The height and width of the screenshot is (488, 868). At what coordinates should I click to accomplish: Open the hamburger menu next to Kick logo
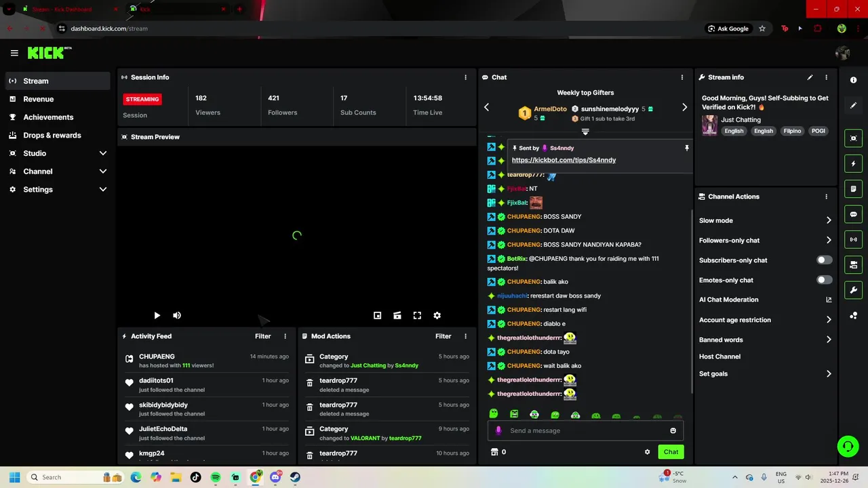(x=14, y=53)
